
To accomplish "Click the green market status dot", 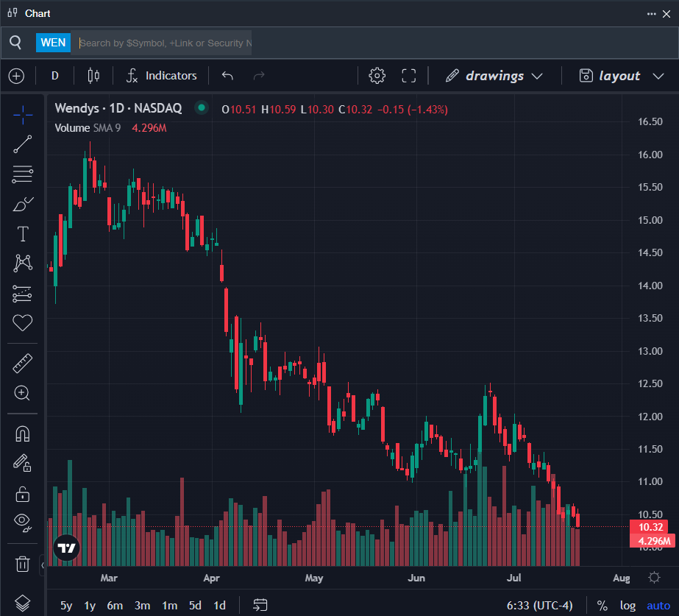I will (202, 107).
